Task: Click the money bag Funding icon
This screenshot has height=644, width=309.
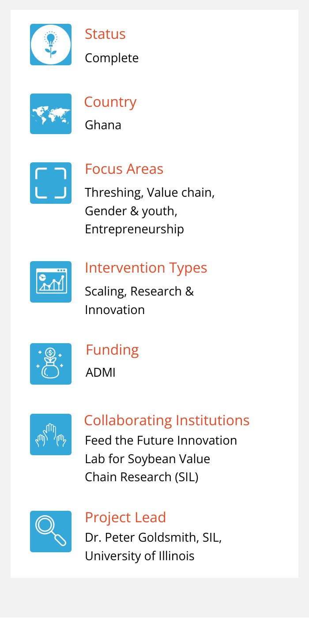Action: (51, 364)
